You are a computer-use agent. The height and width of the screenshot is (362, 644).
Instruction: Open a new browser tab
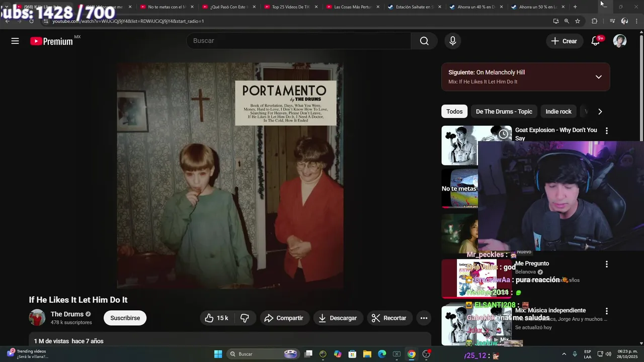(575, 7)
